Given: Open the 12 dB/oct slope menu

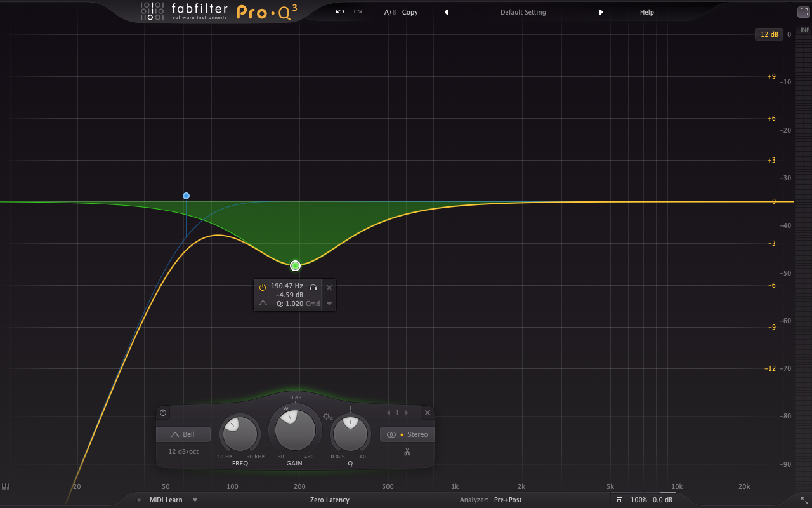Looking at the screenshot, I should pyautogui.click(x=183, y=451).
